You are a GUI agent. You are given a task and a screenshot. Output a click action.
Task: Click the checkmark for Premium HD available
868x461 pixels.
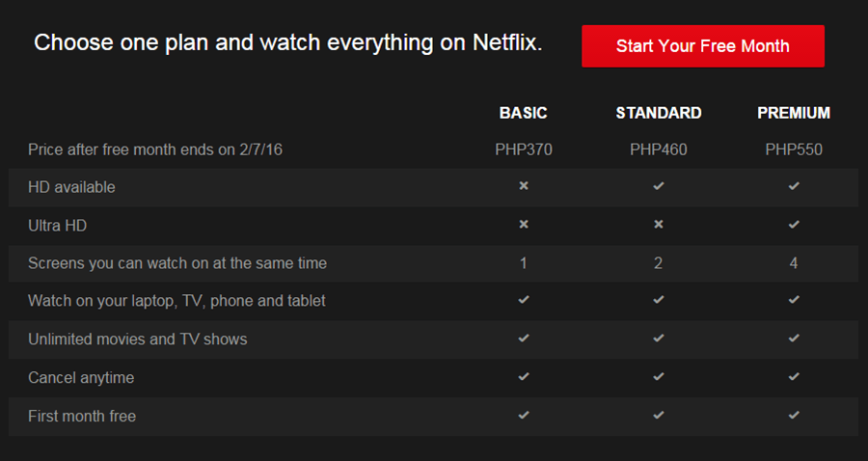coord(794,186)
